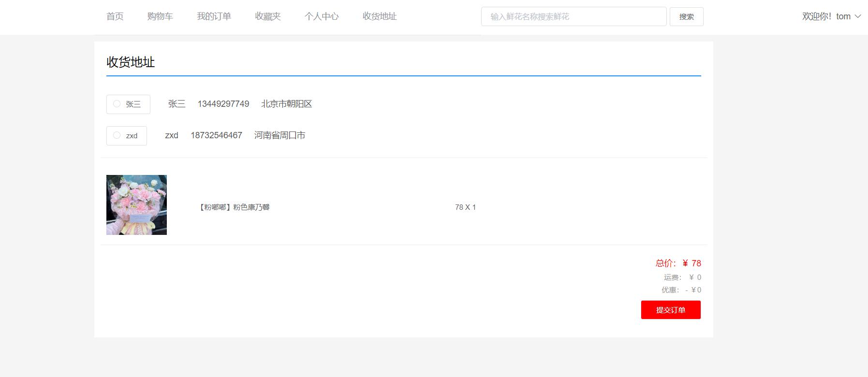Click the quantity text 78 X 1
The height and width of the screenshot is (377, 868).
[465, 207]
